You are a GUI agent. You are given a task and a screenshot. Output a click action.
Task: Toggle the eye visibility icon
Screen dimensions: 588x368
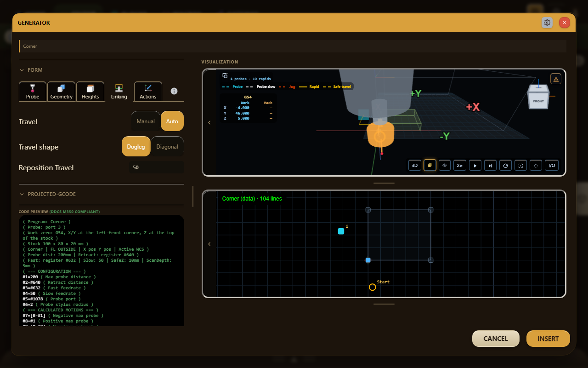pos(445,165)
